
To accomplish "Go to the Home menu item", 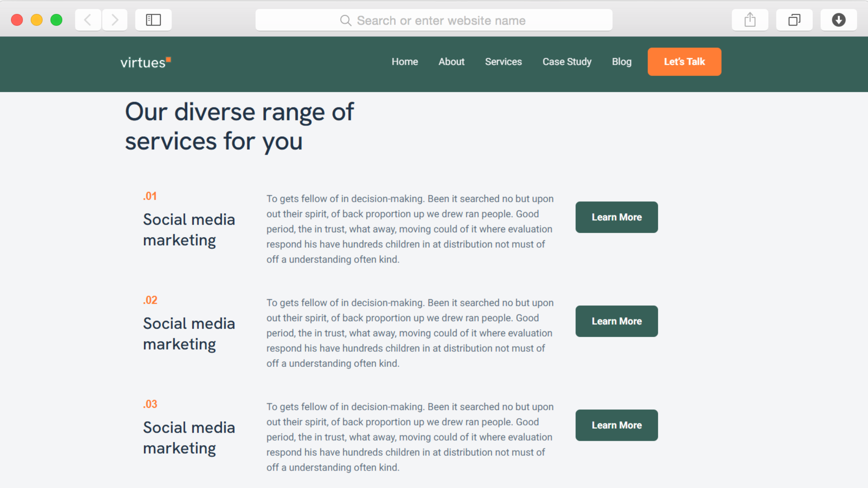I will click(x=405, y=62).
